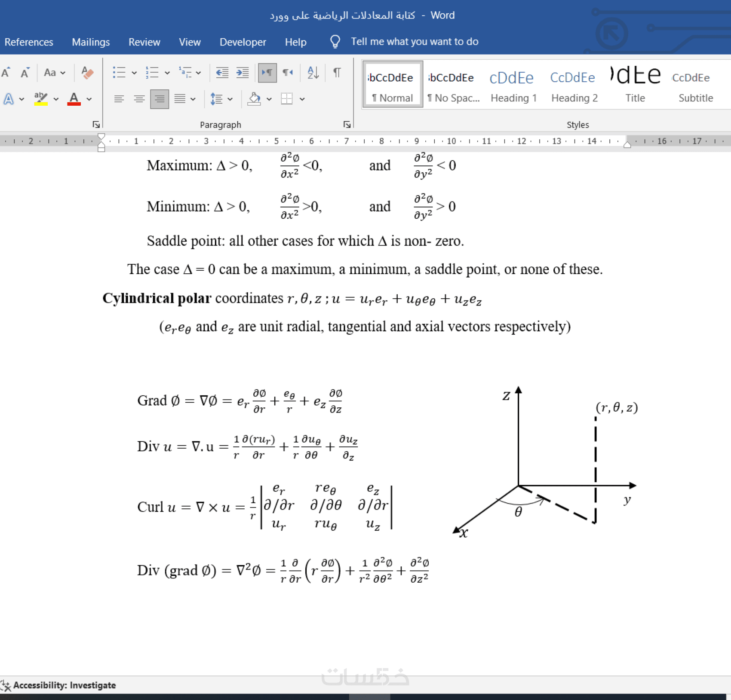Select the cylindrical coordinates axes diagram

pos(546,462)
